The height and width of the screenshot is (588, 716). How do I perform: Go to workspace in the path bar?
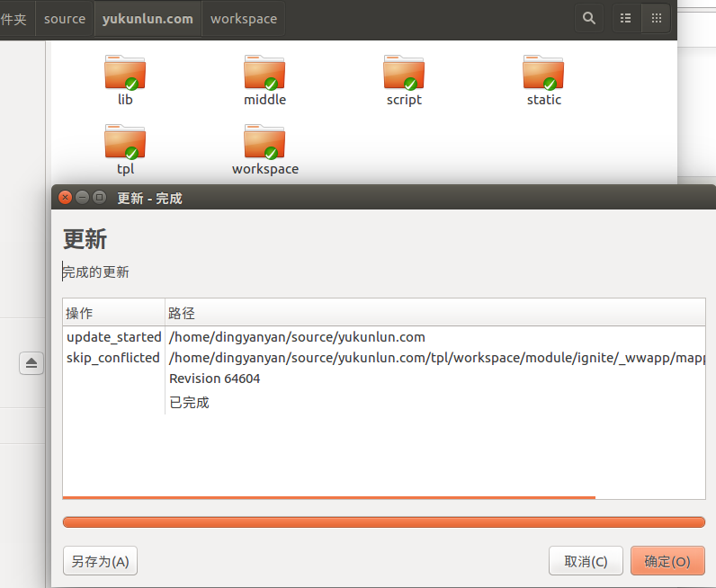[x=244, y=19]
